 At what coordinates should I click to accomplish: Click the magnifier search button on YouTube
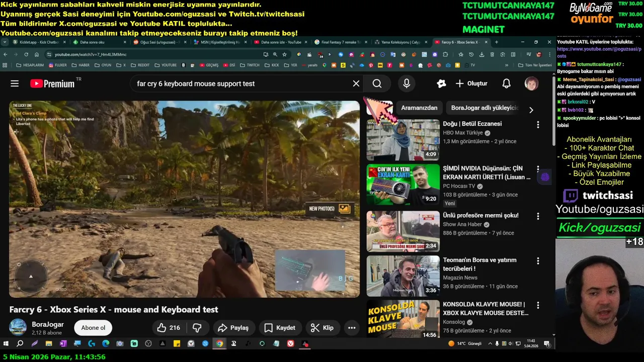pyautogui.click(x=377, y=83)
